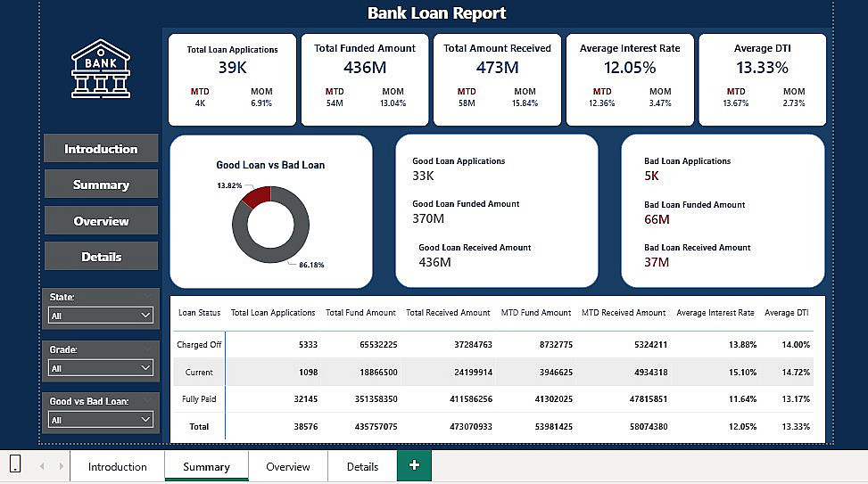Click the 13.82% donut chart label
868x484 pixels.
[229, 186]
